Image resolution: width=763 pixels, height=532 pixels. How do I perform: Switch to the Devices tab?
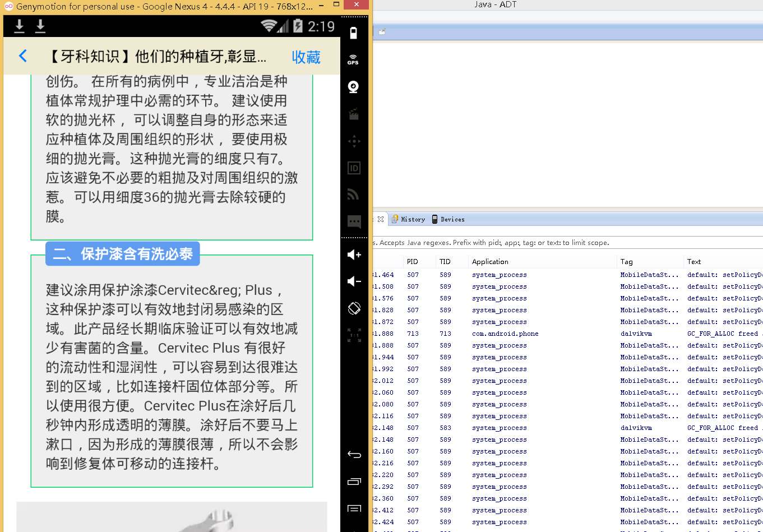tap(448, 219)
